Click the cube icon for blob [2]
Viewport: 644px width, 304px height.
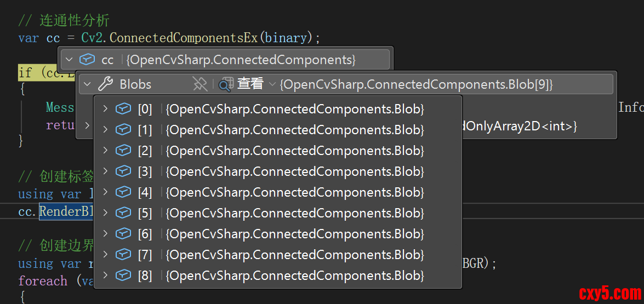[123, 151]
